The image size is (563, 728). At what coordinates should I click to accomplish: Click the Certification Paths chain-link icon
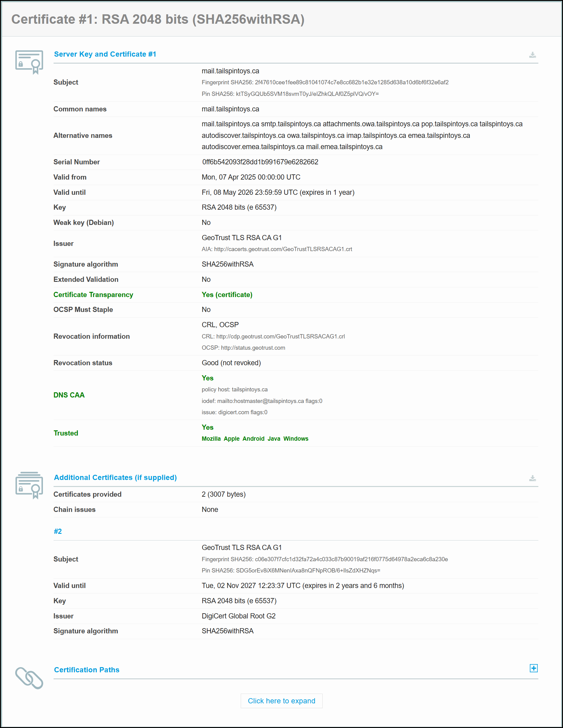pos(29,678)
